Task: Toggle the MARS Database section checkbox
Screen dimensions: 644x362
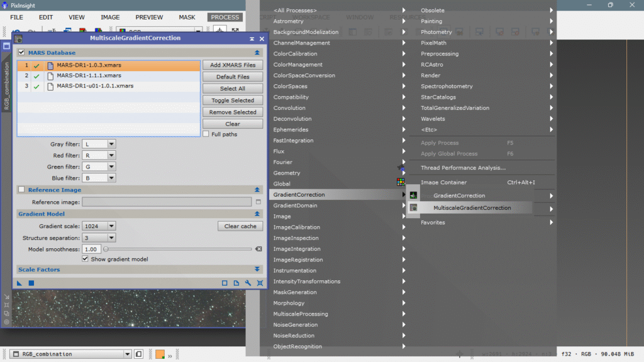Action: (x=21, y=53)
